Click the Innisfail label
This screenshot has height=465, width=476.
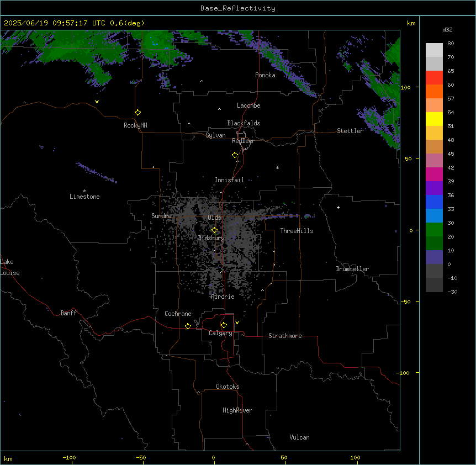tap(229, 180)
